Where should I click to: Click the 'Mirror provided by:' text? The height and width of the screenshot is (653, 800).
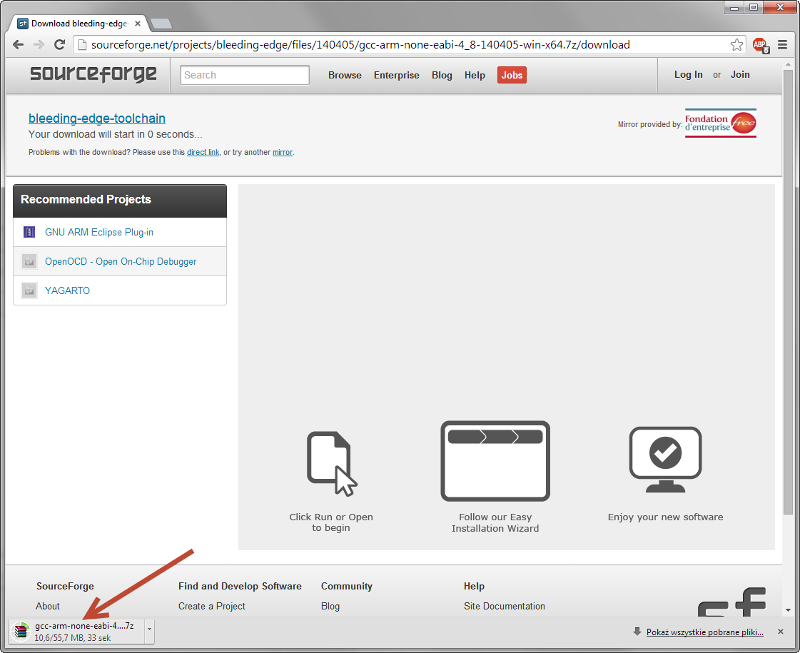(649, 124)
